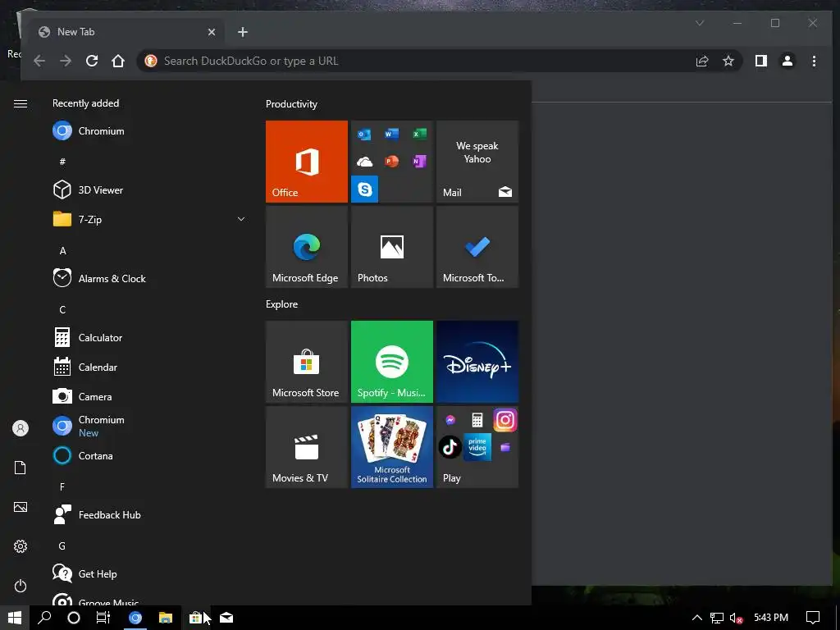Screen dimensions: 840x630
Task: Open the Photos tile
Action: click(392, 247)
